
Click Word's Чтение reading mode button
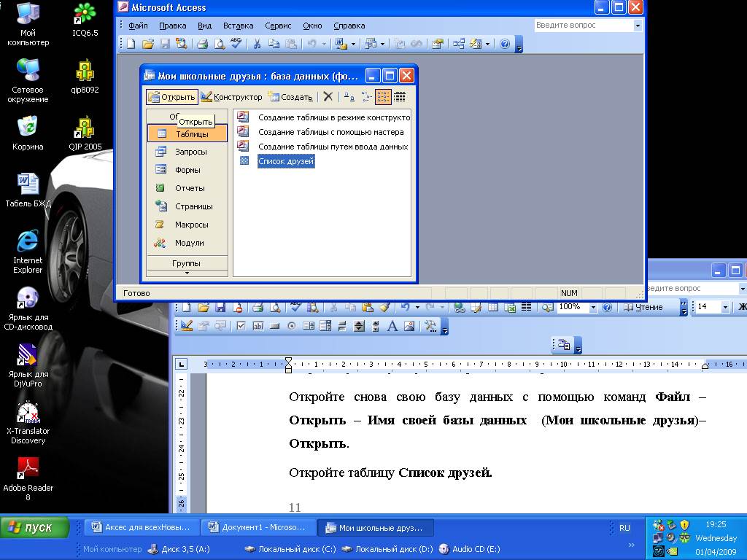pyautogui.click(x=643, y=308)
